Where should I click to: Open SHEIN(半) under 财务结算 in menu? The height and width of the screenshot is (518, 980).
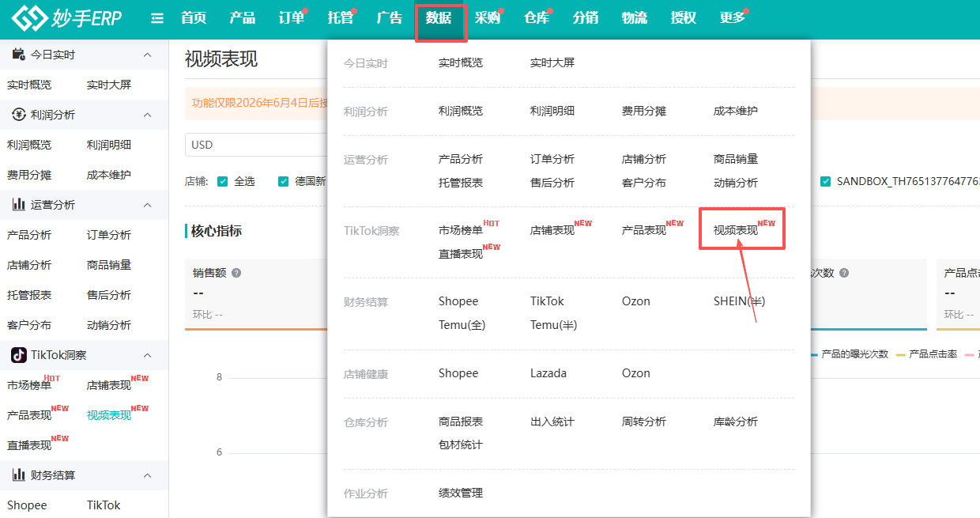point(740,301)
